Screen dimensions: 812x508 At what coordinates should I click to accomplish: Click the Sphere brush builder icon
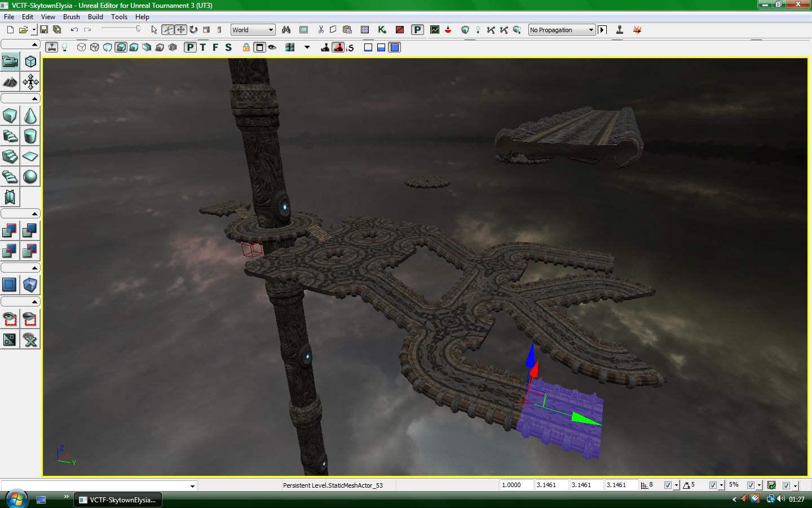30,177
